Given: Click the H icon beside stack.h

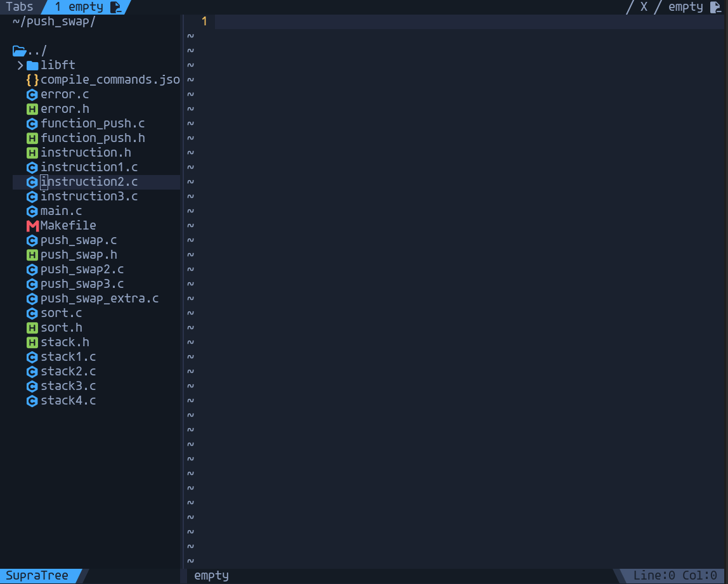Looking at the screenshot, I should coord(32,342).
